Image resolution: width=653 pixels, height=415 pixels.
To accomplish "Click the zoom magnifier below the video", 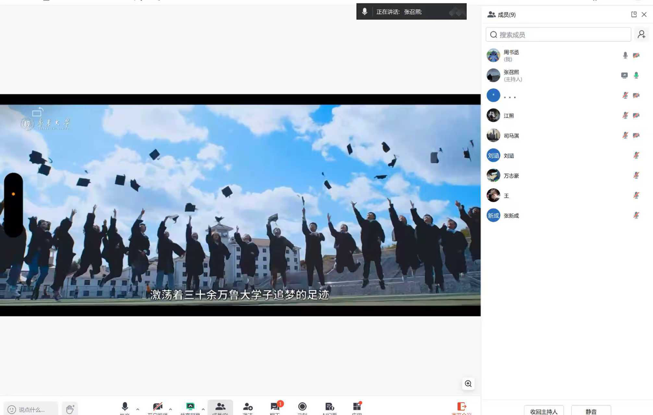I will click(x=468, y=384).
